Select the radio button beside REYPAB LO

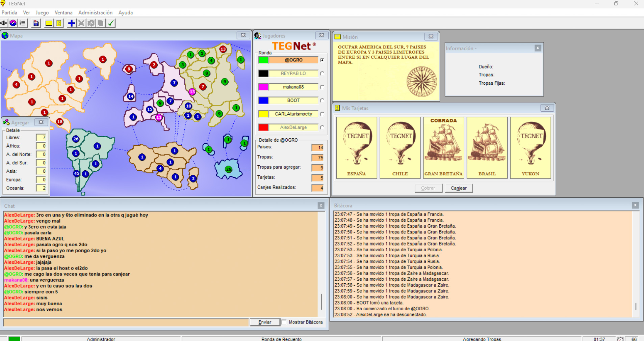tap(322, 74)
